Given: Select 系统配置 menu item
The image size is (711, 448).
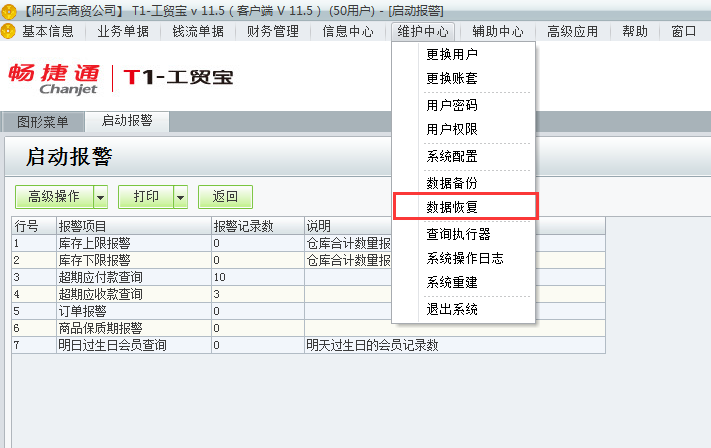Looking at the screenshot, I should 452,156.
